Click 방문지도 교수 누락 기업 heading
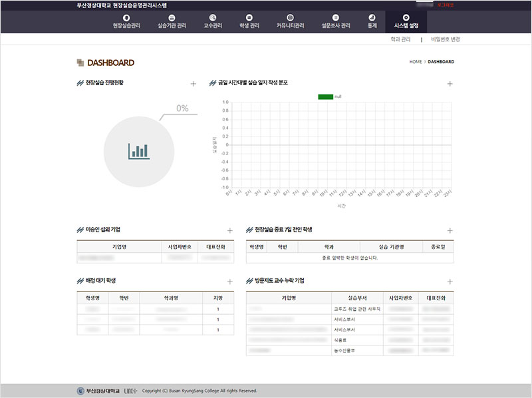This screenshot has height=398, width=532. pos(279,280)
